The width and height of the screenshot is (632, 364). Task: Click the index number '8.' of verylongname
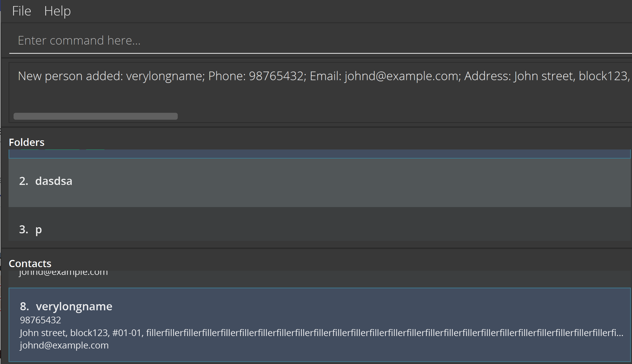tap(24, 306)
